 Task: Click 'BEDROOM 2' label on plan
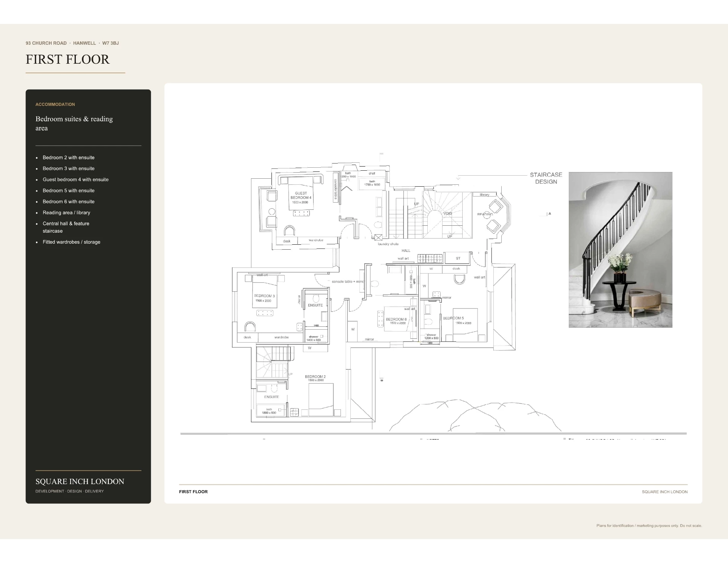(x=315, y=377)
